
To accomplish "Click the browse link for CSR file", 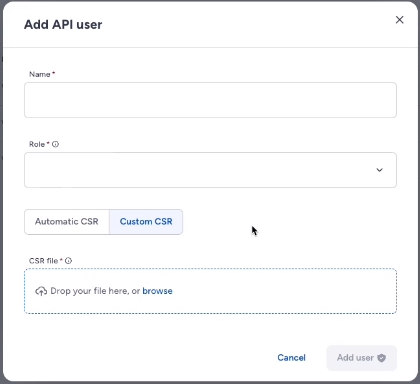I will click(x=157, y=291).
